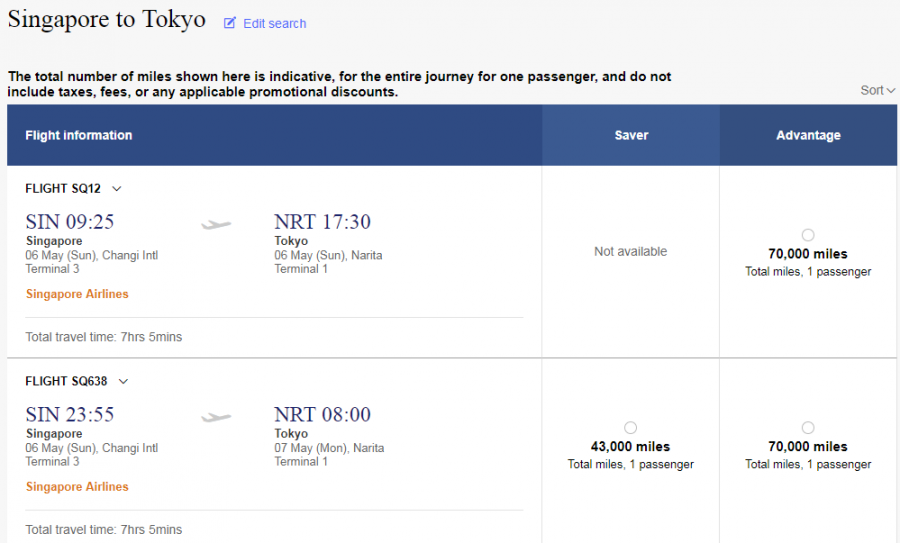Click the Edit search link text
Screen dimensions: 900x543
(x=275, y=23)
